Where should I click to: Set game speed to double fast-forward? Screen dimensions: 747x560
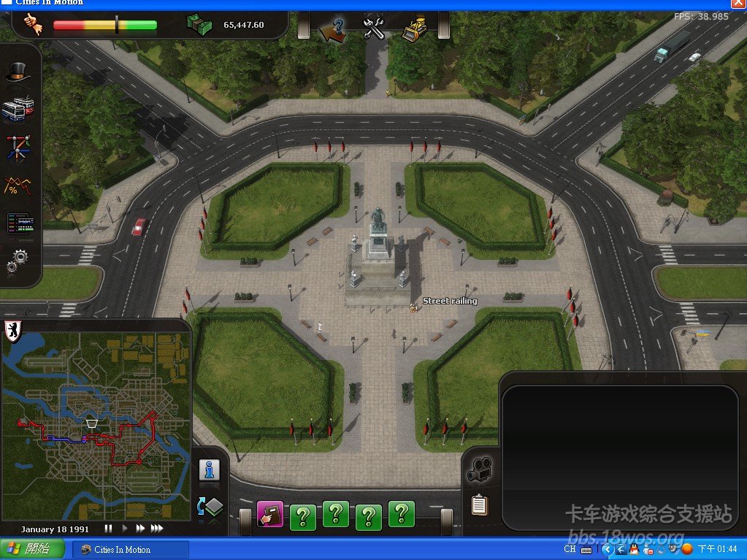(140, 528)
